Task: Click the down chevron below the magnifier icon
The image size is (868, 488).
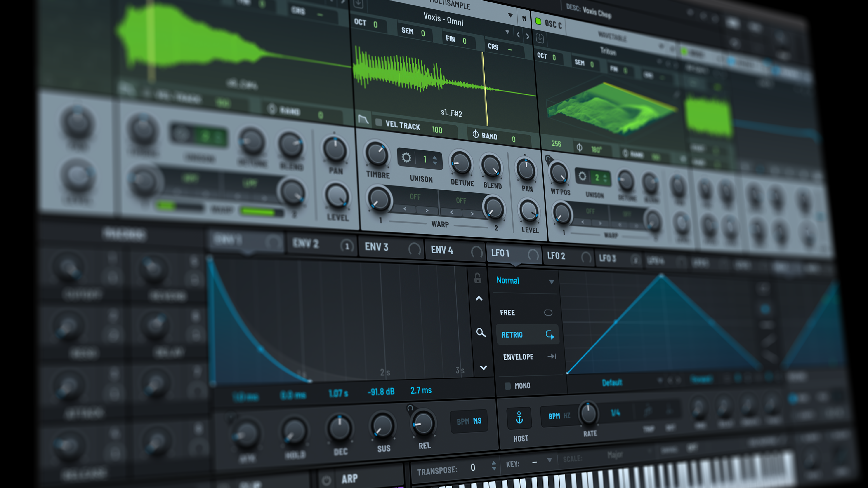Action: pyautogui.click(x=483, y=367)
